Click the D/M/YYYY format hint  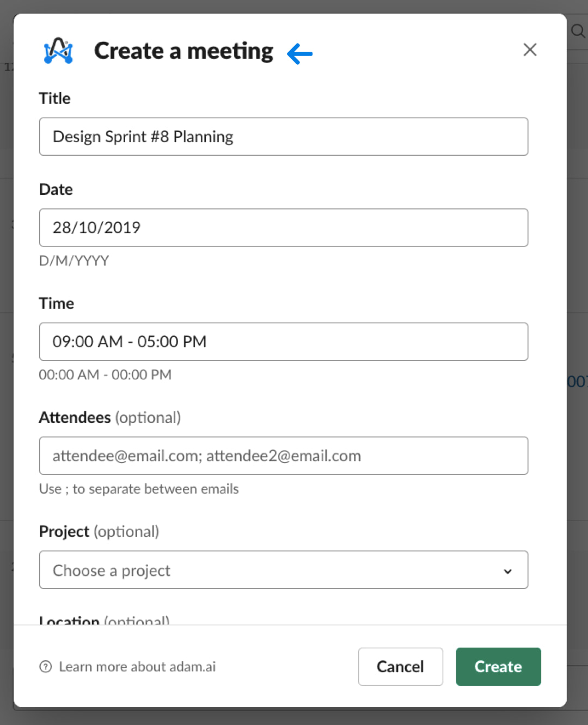(x=74, y=261)
